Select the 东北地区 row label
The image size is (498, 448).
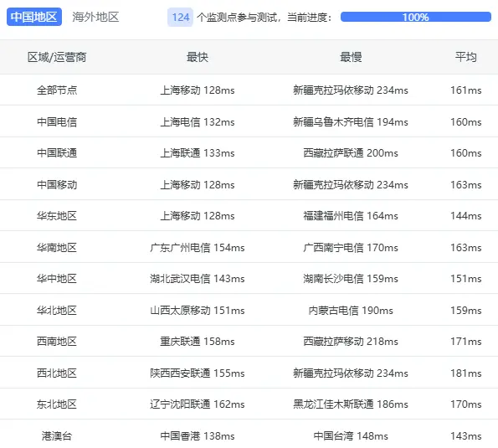(57, 404)
